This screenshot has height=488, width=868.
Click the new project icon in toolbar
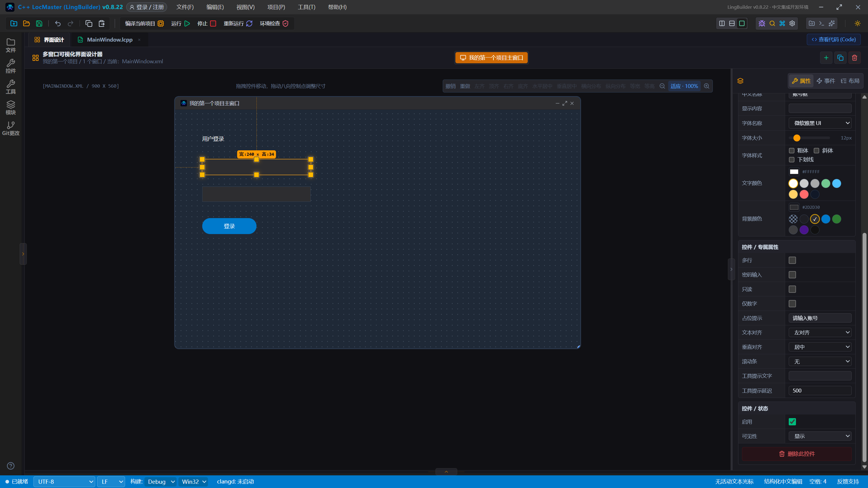[x=14, y=23]
